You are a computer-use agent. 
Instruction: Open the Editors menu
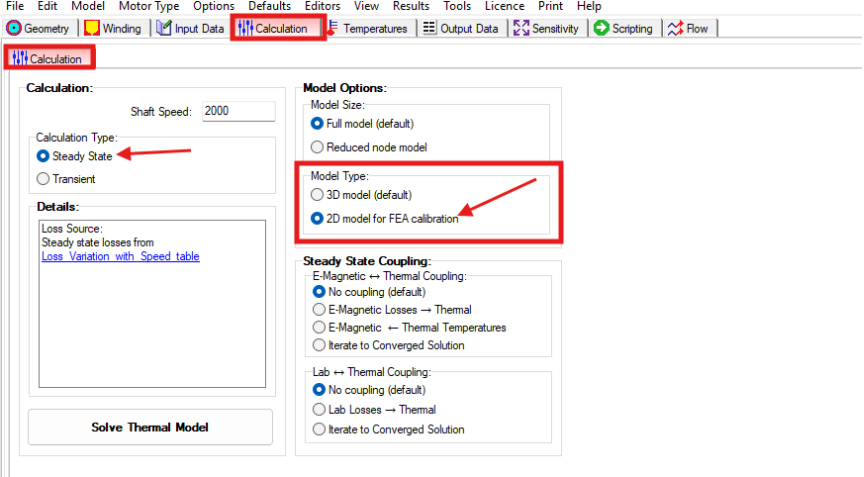coord(323,6)
